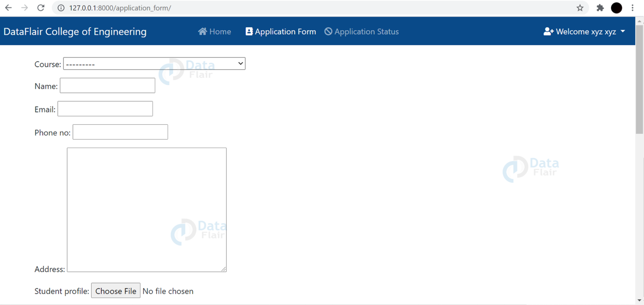This screenshot has height=305, width=644.
Task: Click the 'Name:' label
Action: [46, 86]
